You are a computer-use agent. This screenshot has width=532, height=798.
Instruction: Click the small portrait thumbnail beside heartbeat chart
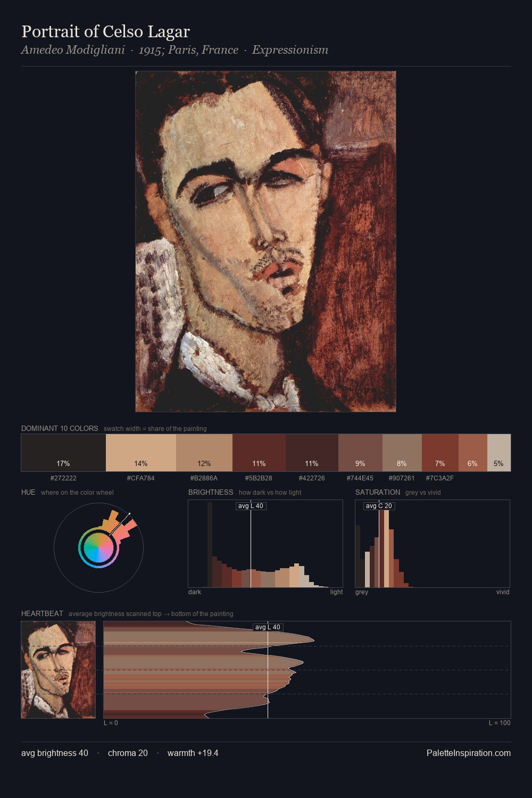pos(59,670)
